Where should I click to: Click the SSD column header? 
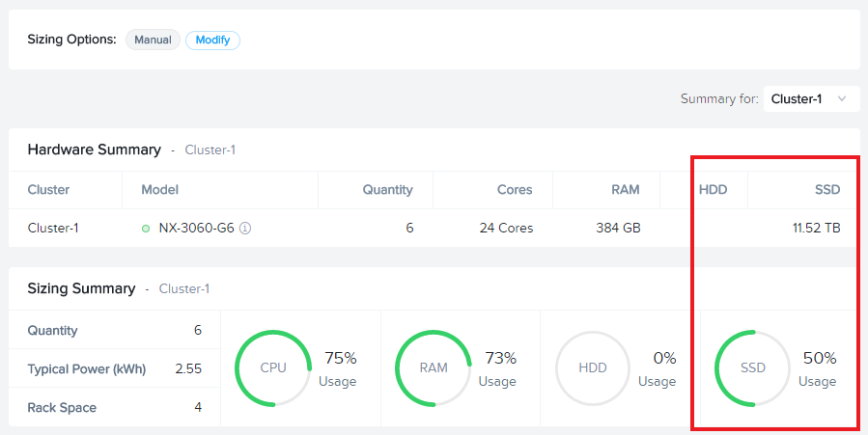827,190
